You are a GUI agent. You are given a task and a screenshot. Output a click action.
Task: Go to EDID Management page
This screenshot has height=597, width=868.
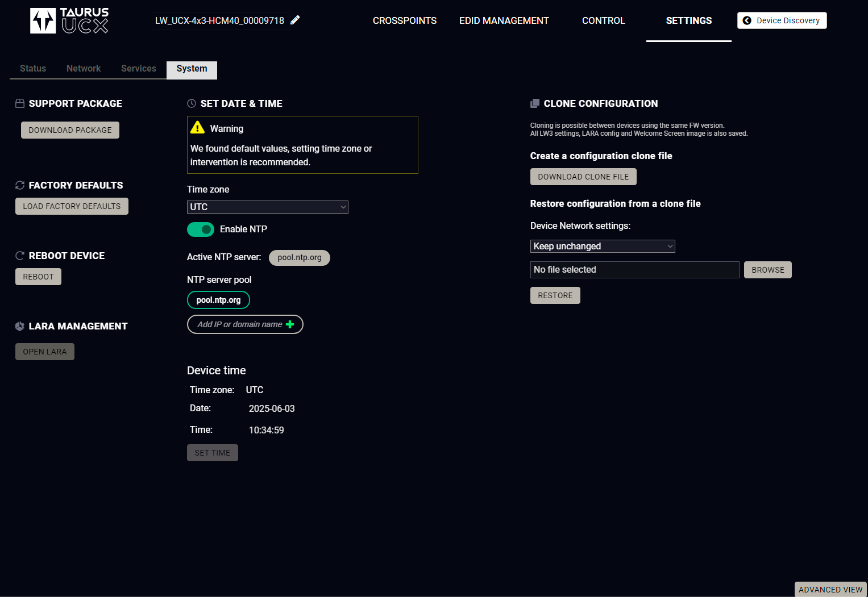click(504, 21)
